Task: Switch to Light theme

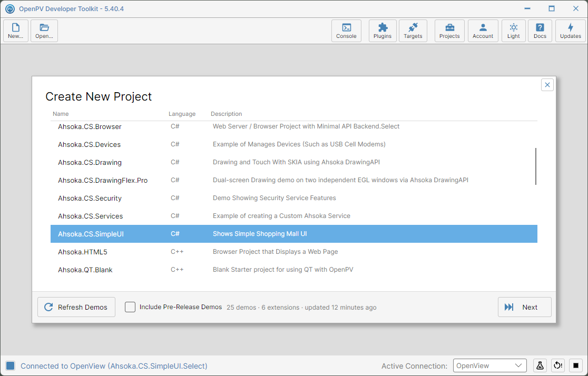Action: point(513,31)
